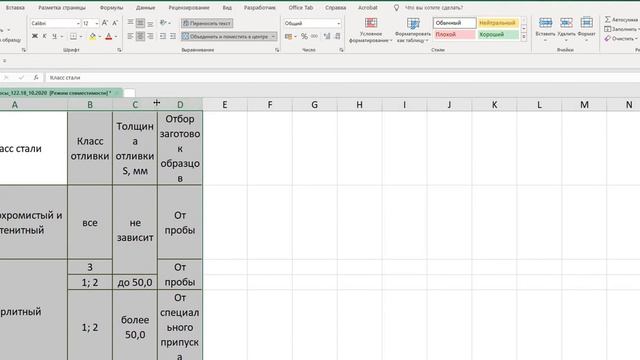Apply the Нейтральный cell style
Screen dimensions: 640x360
[498, 23]
